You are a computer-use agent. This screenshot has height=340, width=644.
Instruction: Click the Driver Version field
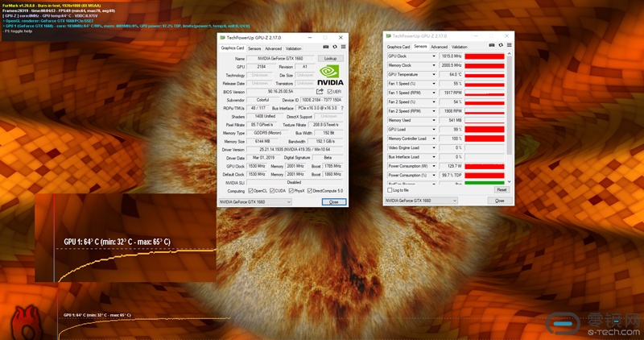tap(295, 150)
